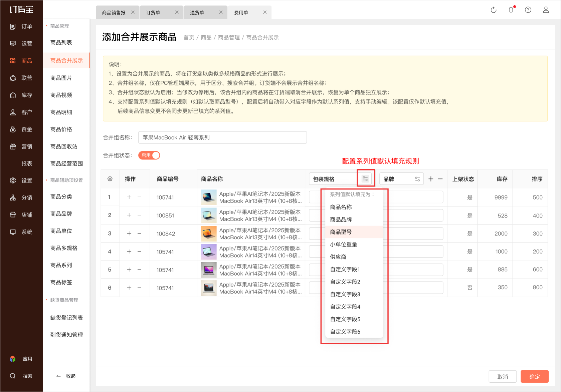Close the 费用单 tab
The image size is (561, 392).
point(265,12)
